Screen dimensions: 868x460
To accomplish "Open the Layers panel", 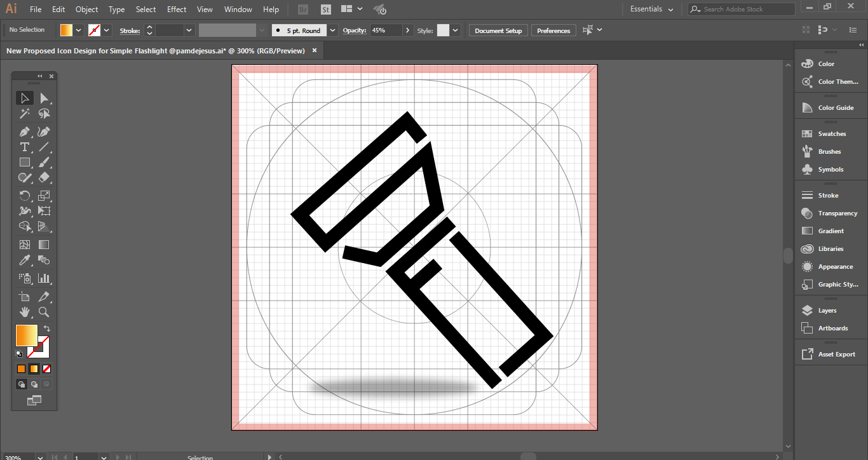I will tap(828, 311).
